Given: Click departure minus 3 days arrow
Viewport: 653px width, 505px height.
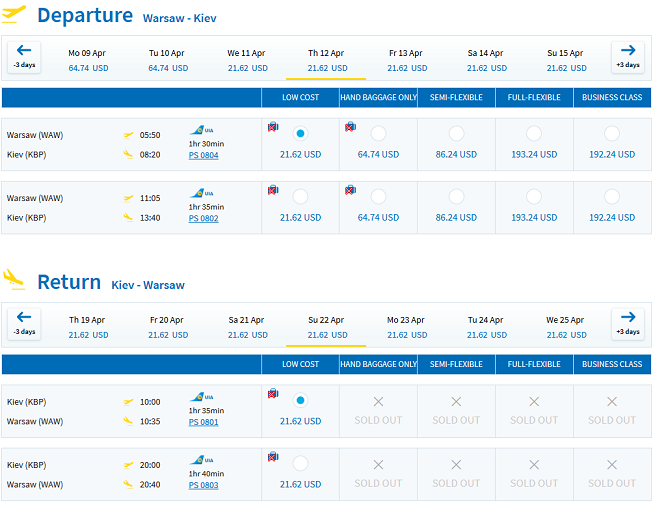Looking at the screenshot, I should point(24,57).
